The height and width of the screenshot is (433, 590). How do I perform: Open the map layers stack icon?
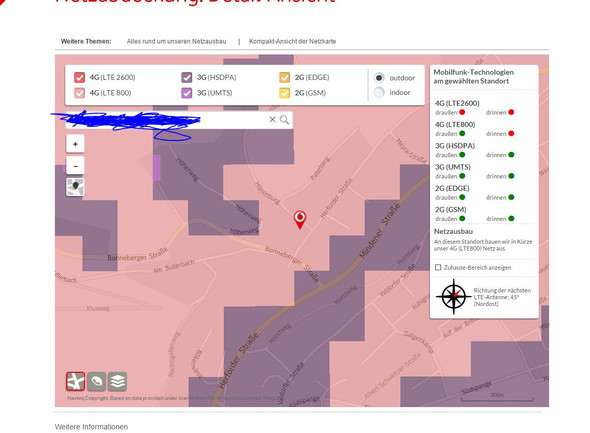coord(117,381)
